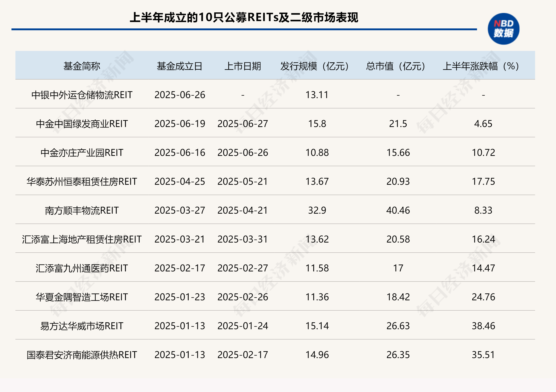The width and height of the screenshot is (556, 392).
Task: Click market value 20.58
Action: 398,239
